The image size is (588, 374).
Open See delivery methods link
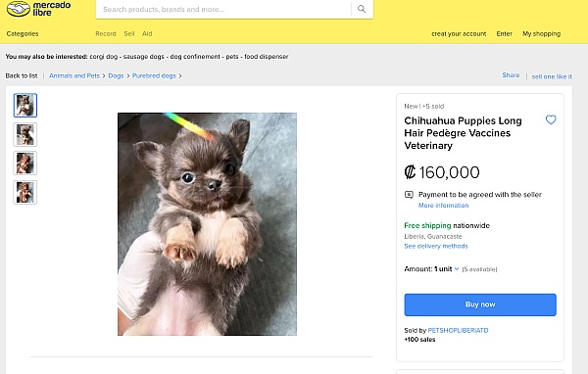point(436,246)
